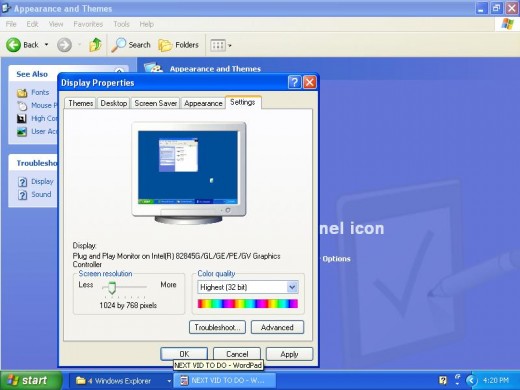Screen dimensions: 520x390
Task: Toggle the Folders pane button
Action: [x=179, y=45]
